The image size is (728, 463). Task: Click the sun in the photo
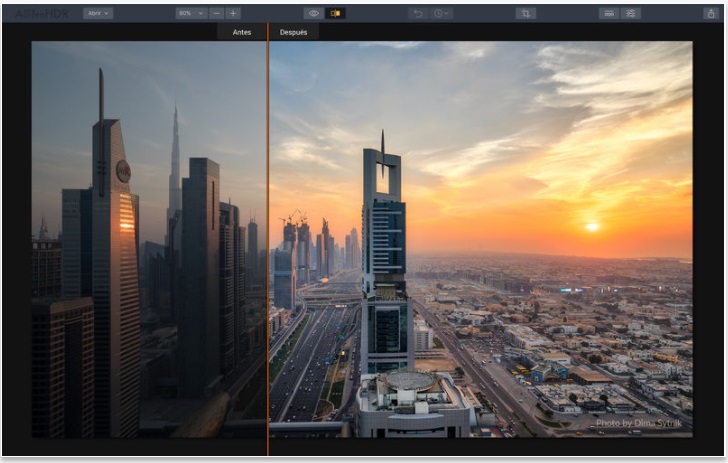point(592,227)
